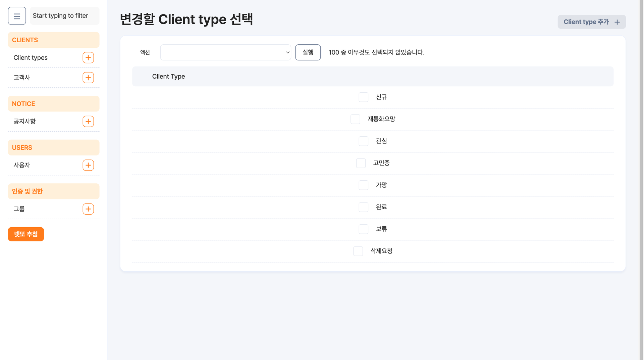Screen dimensions: 644x360
Task: Check the 가망 checkbox
Action: tap(364, 185)
